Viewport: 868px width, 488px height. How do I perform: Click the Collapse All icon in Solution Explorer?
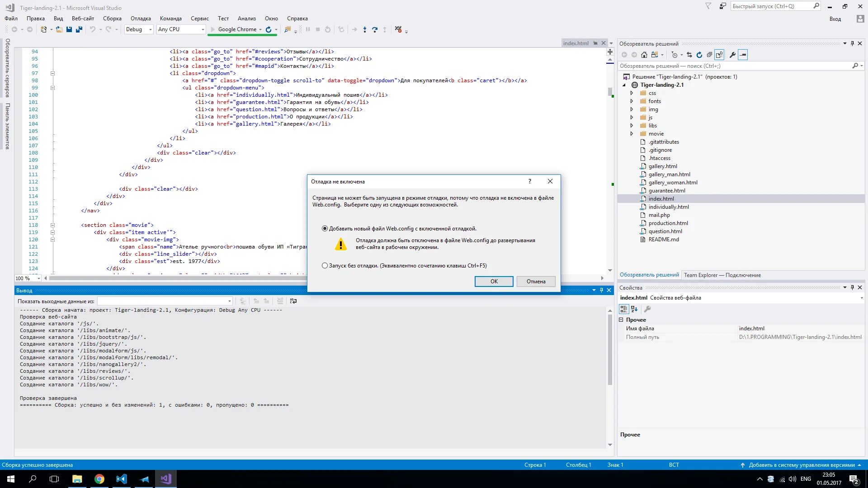click(709, 55)
